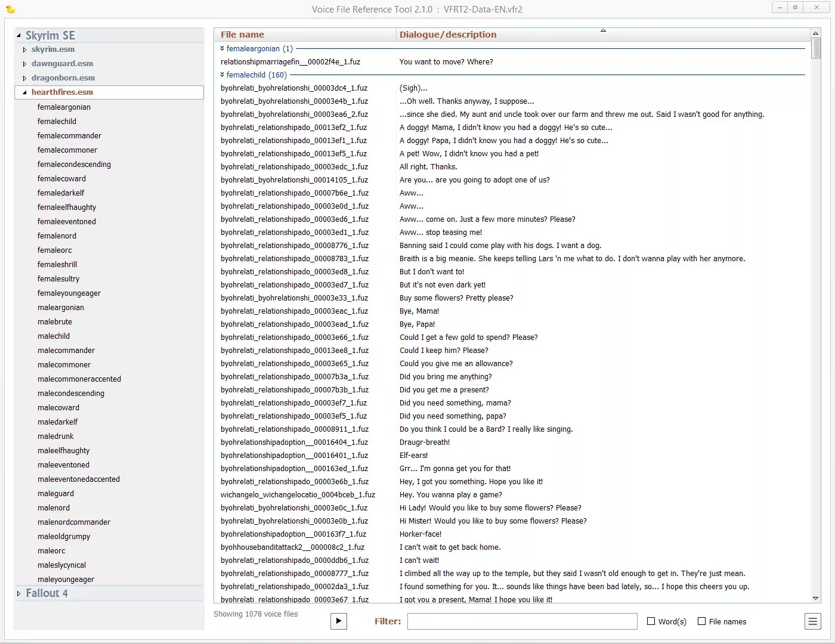Select the femalecommander voice type
Viewport: 835px width, 644px height.
pos(69,136)
